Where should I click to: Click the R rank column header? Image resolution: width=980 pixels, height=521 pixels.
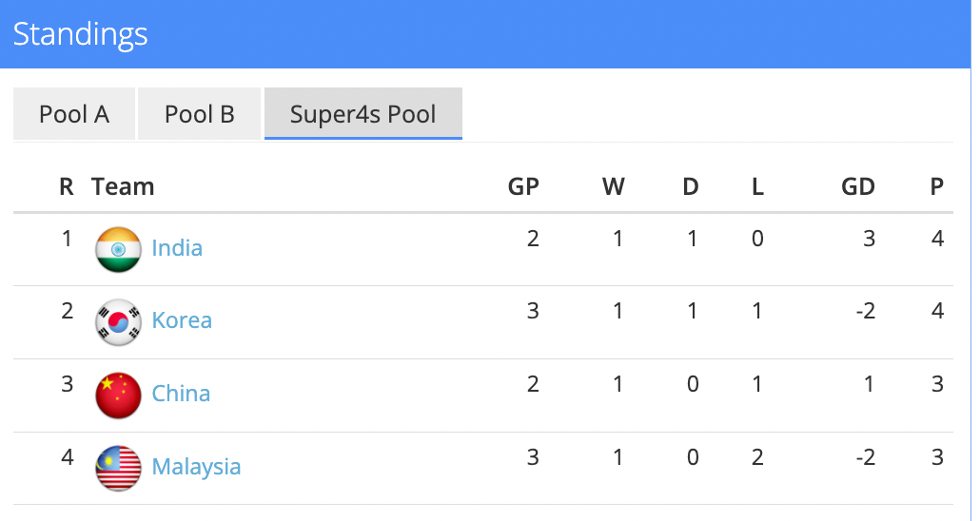[x=67, y=186]
